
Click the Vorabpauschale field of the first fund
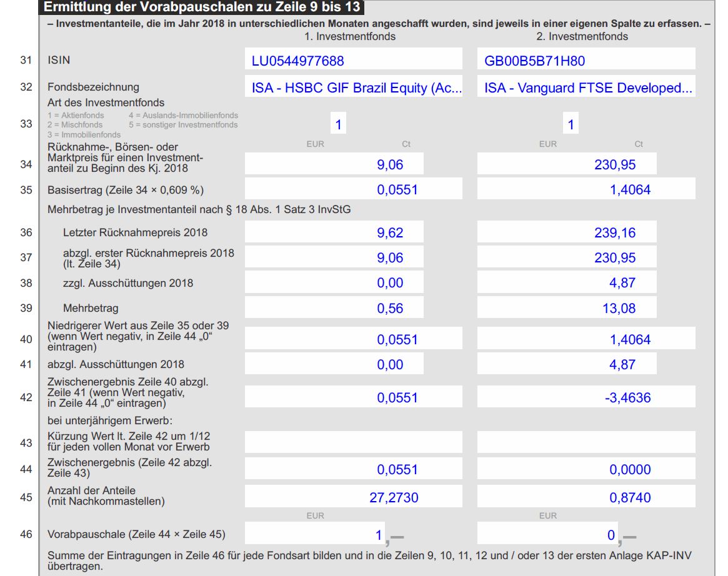point(316,534)
